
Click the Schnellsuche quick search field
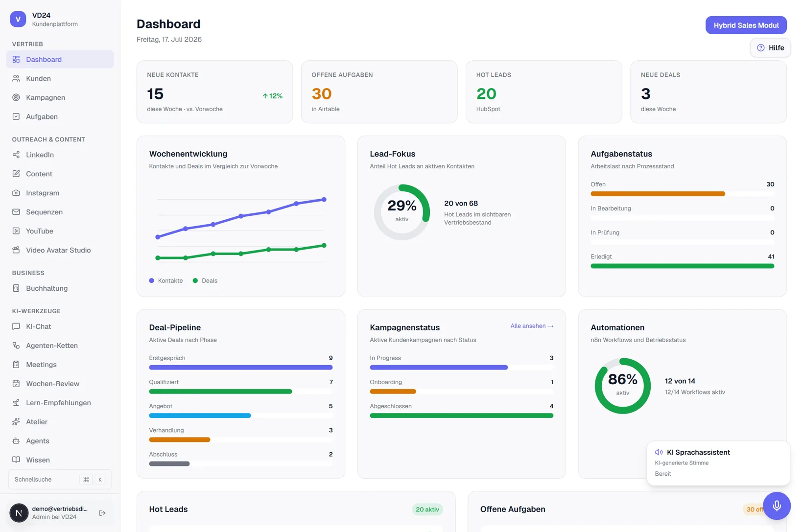click(x=60, y=480)
